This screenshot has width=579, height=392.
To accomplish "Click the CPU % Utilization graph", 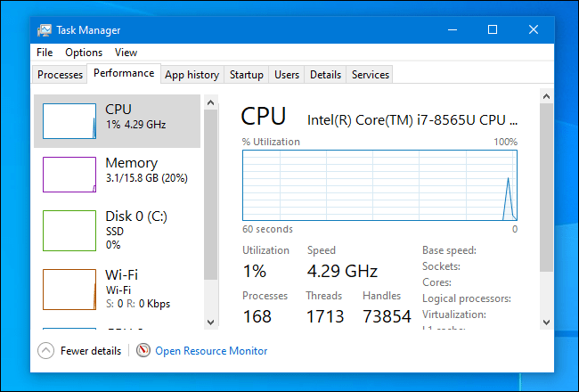I will pos(380,185).
